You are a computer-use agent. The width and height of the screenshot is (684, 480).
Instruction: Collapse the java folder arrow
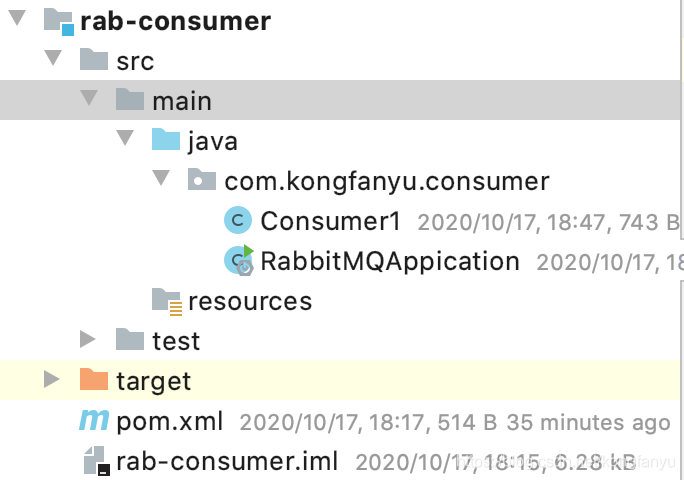coord(125,139)
